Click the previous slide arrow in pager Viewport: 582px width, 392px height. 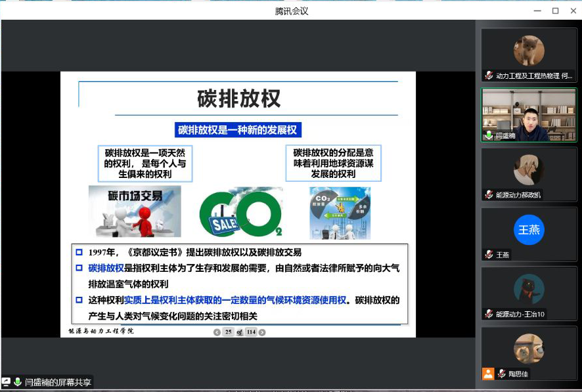[x=217, y=332]
